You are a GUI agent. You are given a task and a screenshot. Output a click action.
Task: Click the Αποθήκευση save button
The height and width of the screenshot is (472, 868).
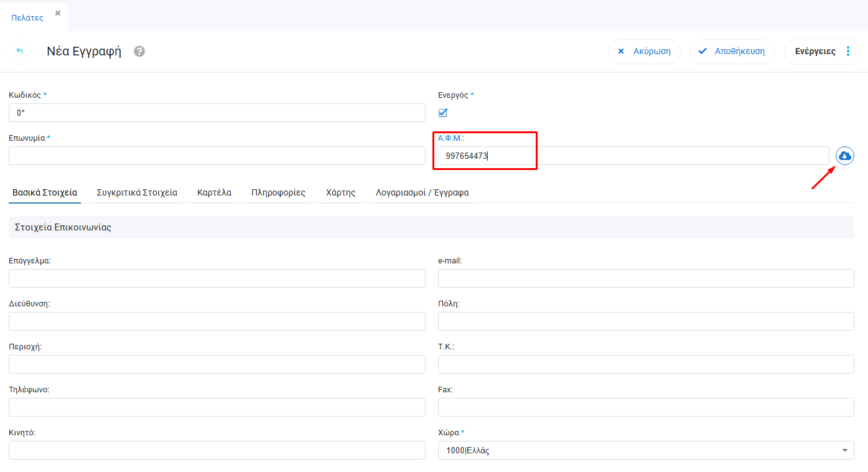click(x=732, y=52)
